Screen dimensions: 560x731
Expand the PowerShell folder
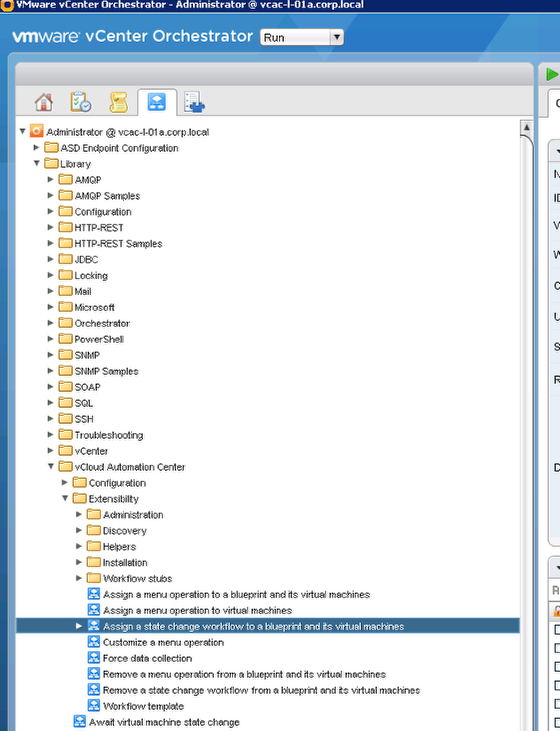(50, 338)
